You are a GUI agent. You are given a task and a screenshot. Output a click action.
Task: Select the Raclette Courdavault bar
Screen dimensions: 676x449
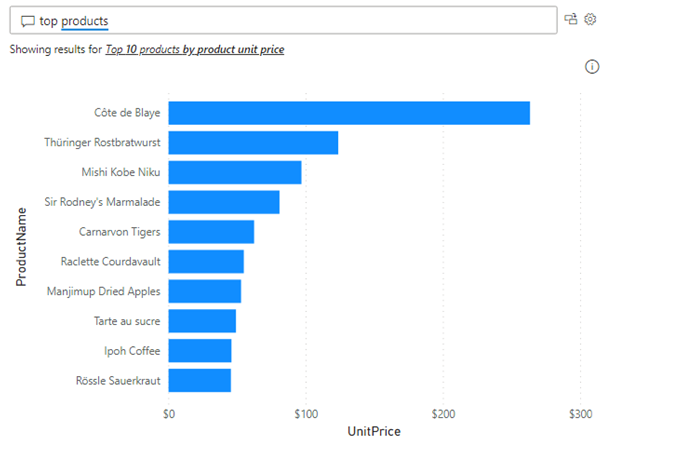coord(206,262)
